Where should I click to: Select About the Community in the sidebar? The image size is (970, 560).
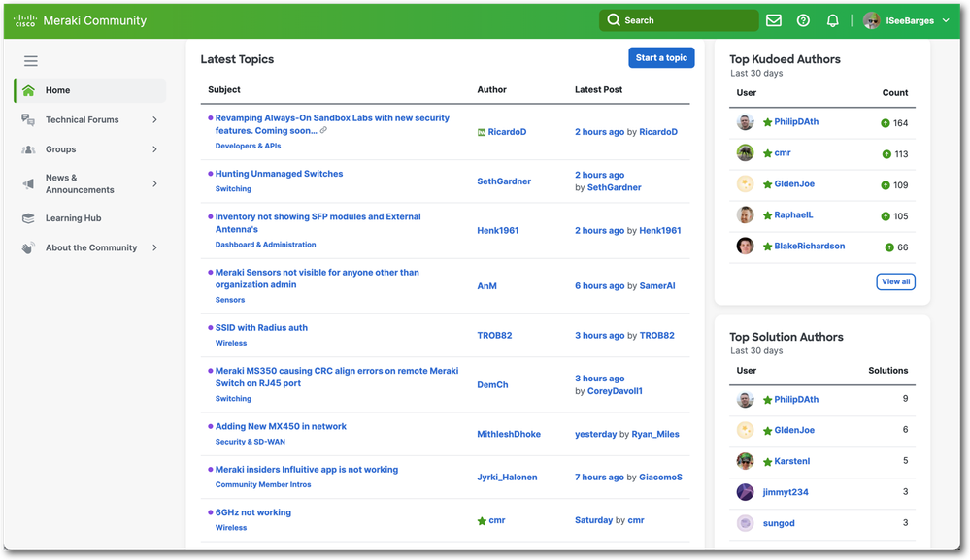point(90,247)
